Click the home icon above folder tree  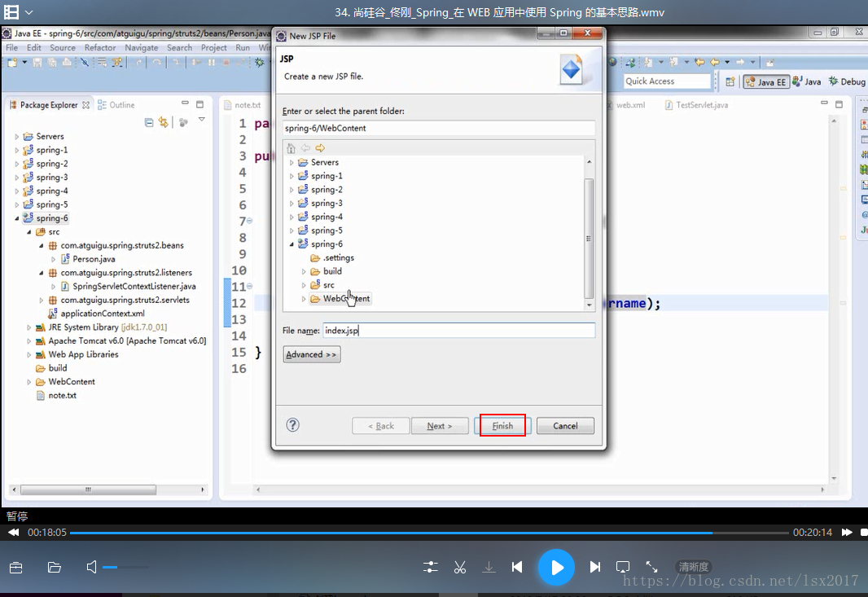[292, 148]
